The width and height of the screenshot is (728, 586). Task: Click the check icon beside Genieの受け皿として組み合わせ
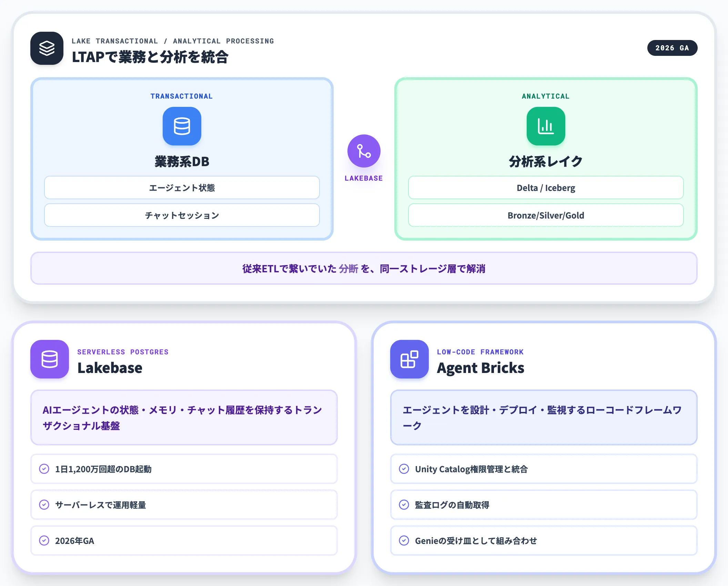404,540
